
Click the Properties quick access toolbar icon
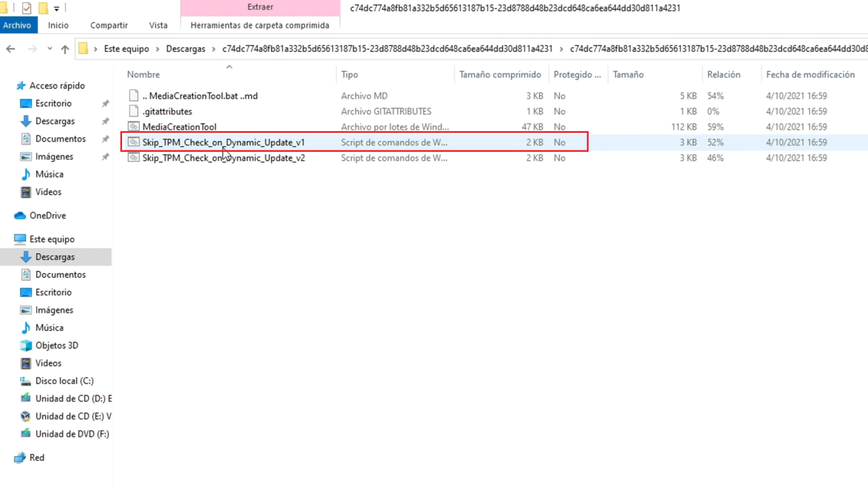27,8
